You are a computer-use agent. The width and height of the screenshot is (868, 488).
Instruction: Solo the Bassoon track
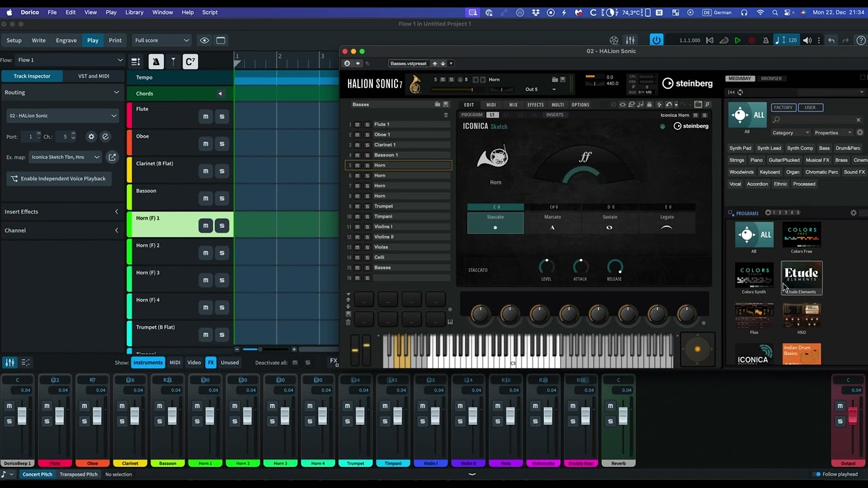coord(222,198)
